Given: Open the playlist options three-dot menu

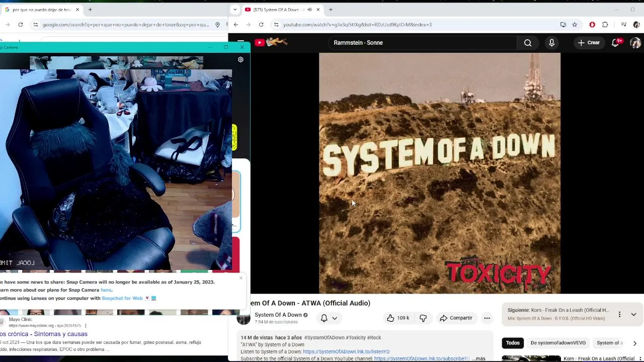Looking at the screenshot, I should [x=619, y=314].
